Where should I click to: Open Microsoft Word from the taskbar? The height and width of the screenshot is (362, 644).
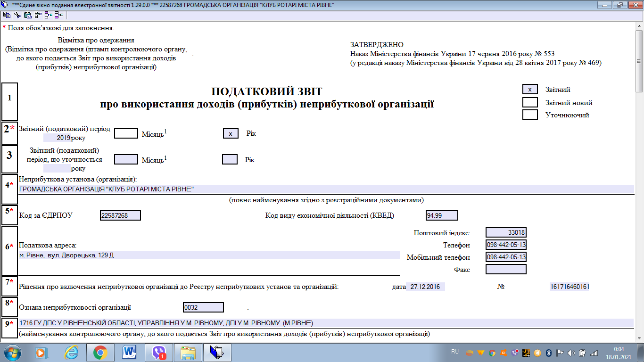pos(129,352)
